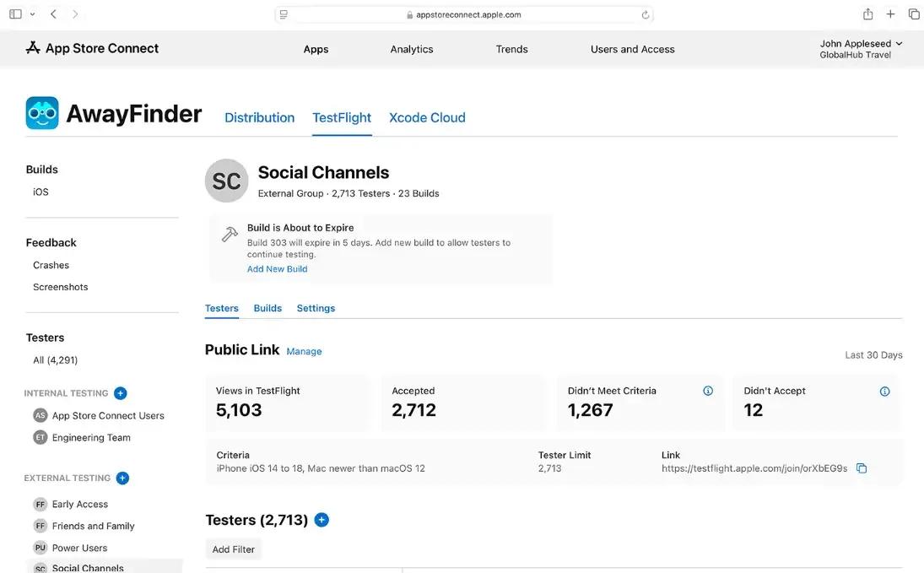Click the Add New Build link
This screenshot has height=573, width=924.
[x=277, y=269]
